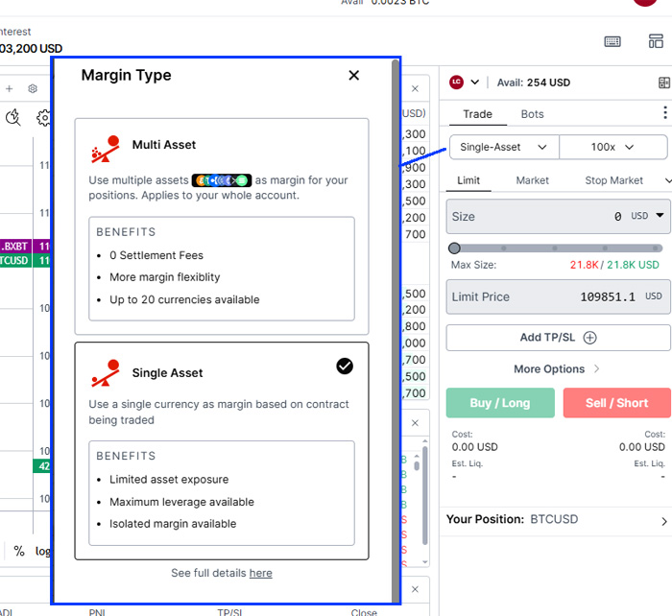Open the three-dot trade panel menu
The image size is (672, 616).
click(x=664, y=113)
